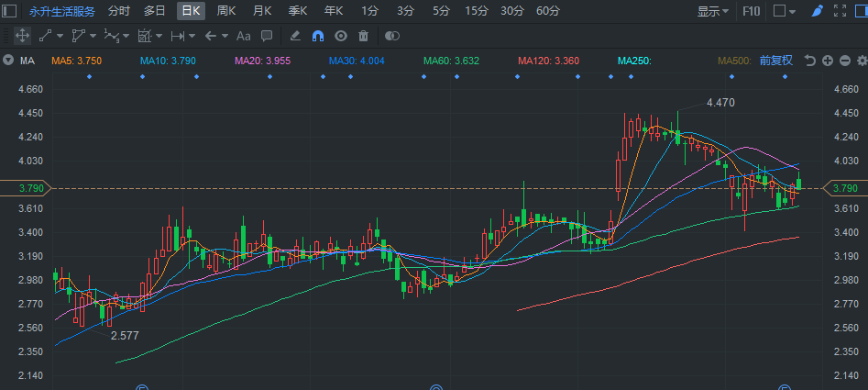Switch to 分时 intraday tab
The height and width of the screenshot is (390, 868).
(119, 10)
